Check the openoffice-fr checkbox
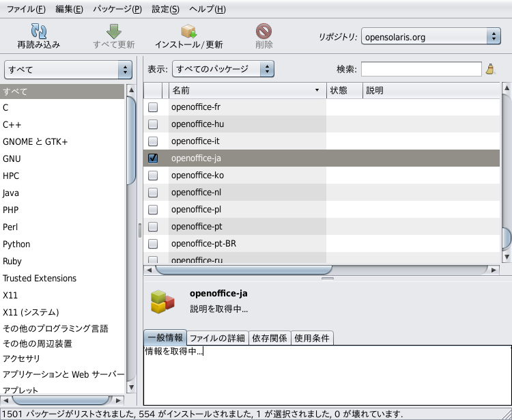 coord(153,107)
